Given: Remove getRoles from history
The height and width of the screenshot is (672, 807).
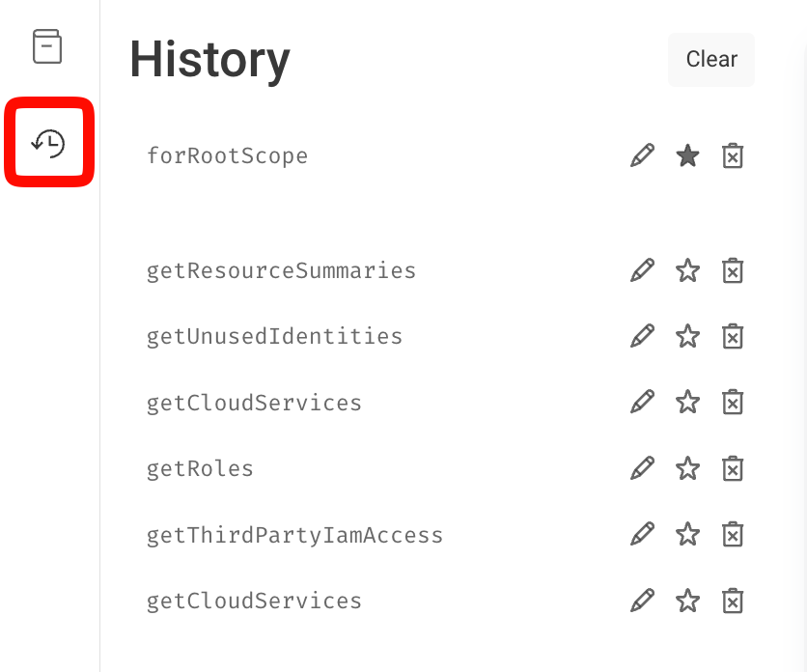Looking at the screenshot, I should tap(733, 469).
